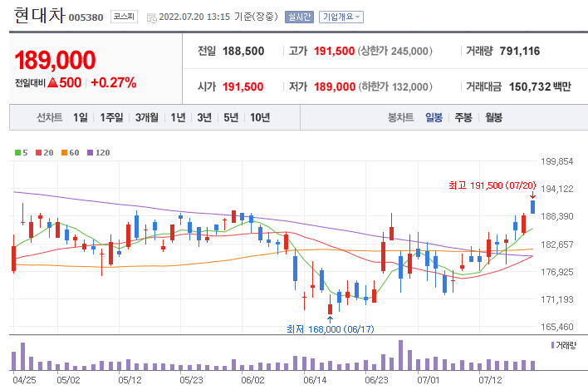The image size is (588, 390).
Task: Click the 05/12 date axis label
Action: pyautogui.click(x=130, y=380)
